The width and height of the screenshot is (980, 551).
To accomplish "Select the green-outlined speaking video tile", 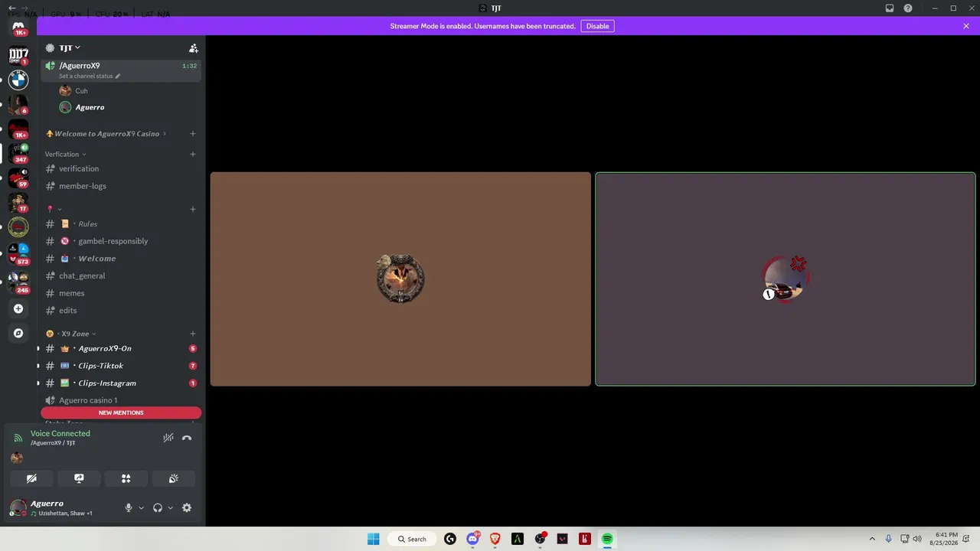I will tap(786, 279).
